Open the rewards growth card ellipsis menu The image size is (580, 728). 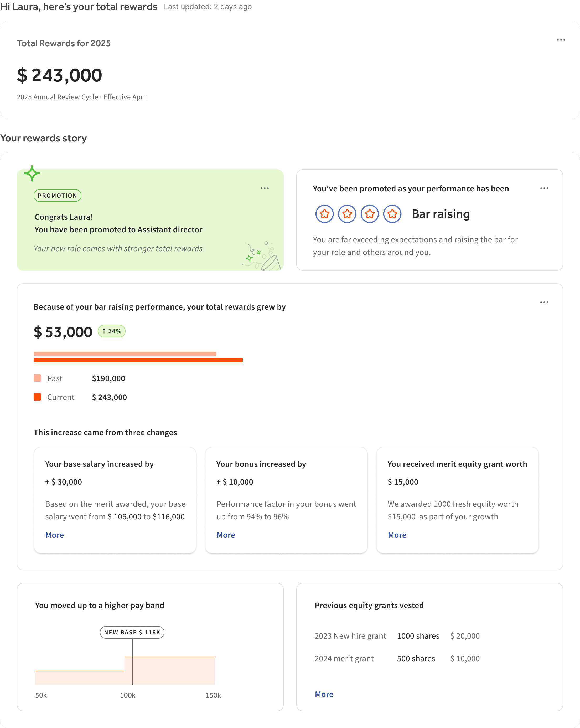click(x=544, y=302)
